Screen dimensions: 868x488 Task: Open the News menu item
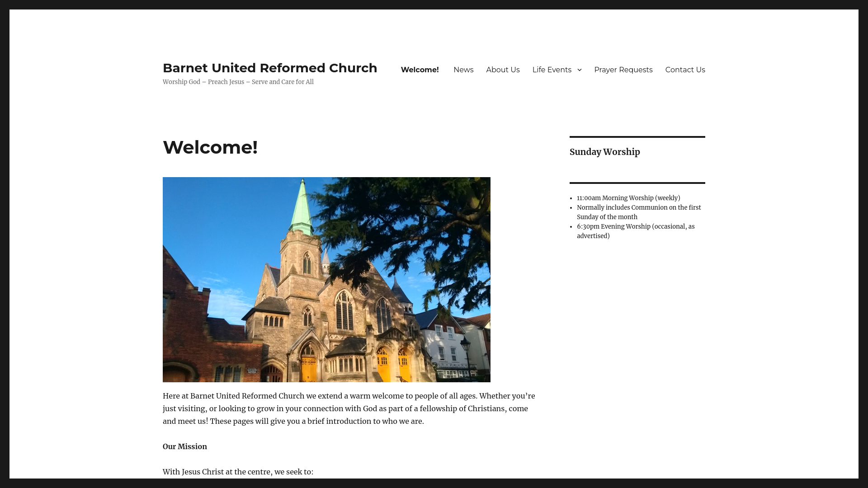tap(463, 70)
